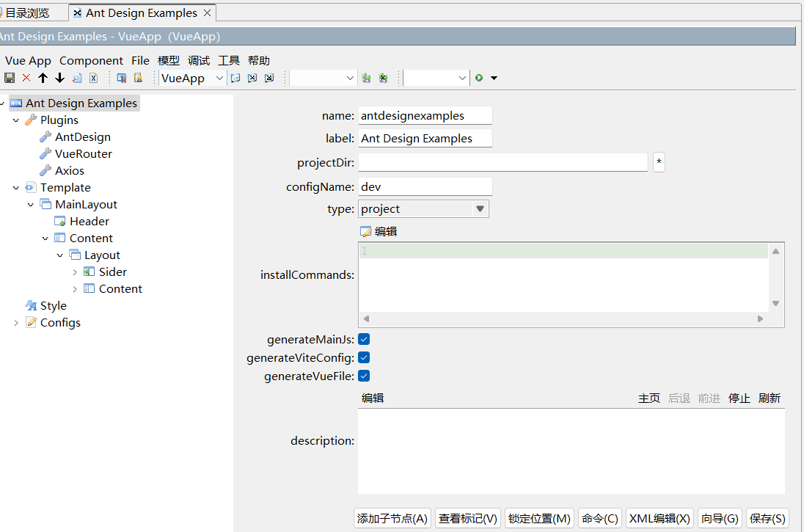
Task: Click the asterisk button beside projectDir
Action: pos(659,162)
